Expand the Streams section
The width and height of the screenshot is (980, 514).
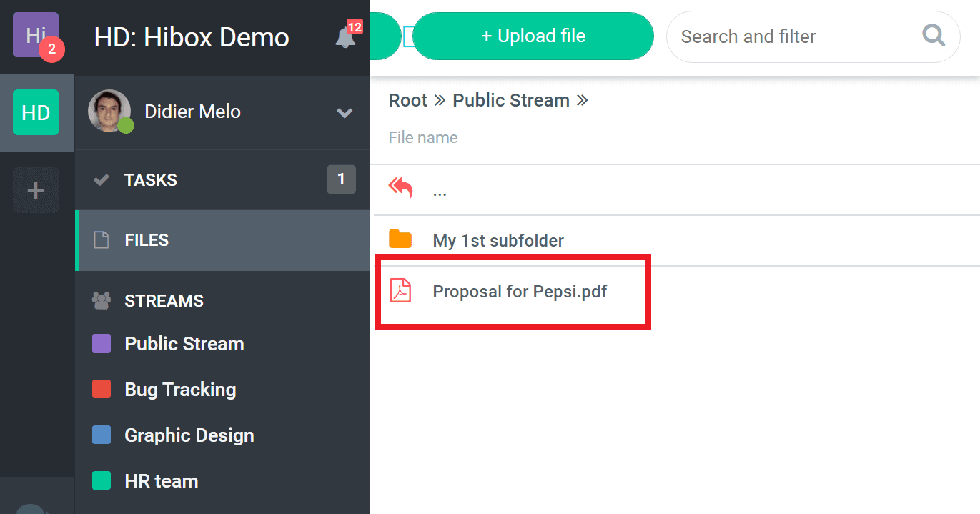pos(164,301)
